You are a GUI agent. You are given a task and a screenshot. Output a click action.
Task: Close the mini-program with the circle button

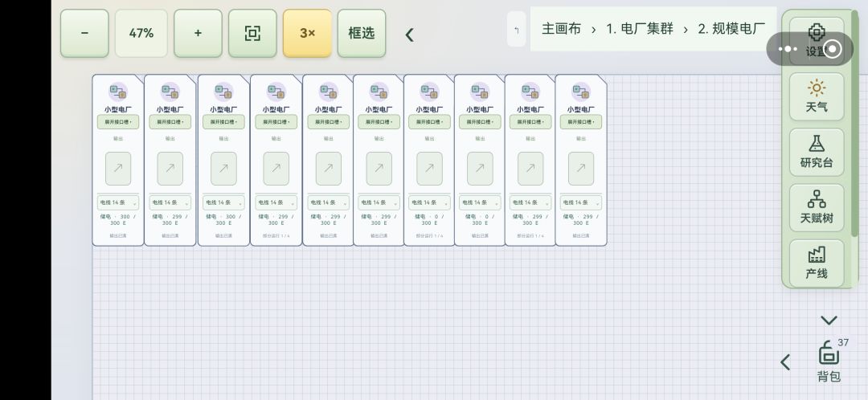coord(833,49)
